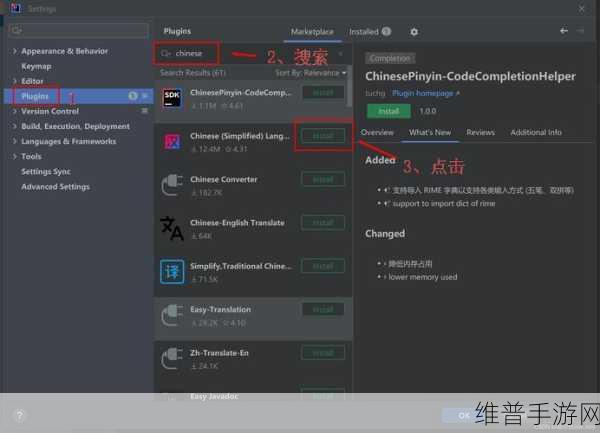Screen dimensions: 600x433
Task: Install ChinesePinyin-CodeComp from results list
Action: click(x=323, y=93)
